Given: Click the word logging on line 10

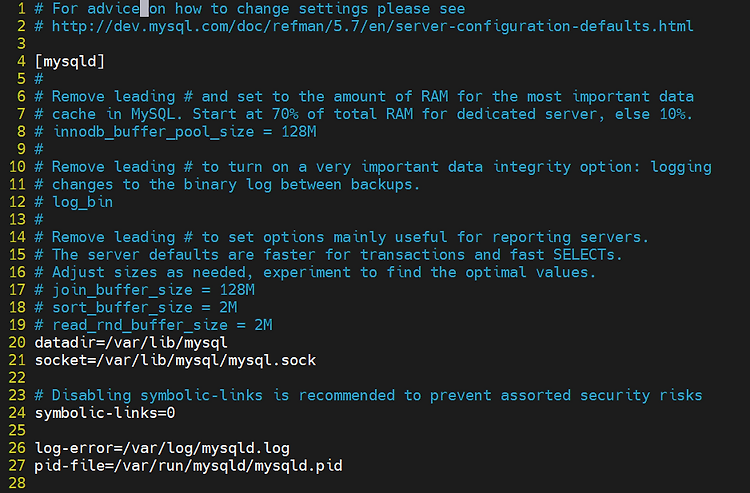Looking at the screenshot, I should [x=681, y=167].
